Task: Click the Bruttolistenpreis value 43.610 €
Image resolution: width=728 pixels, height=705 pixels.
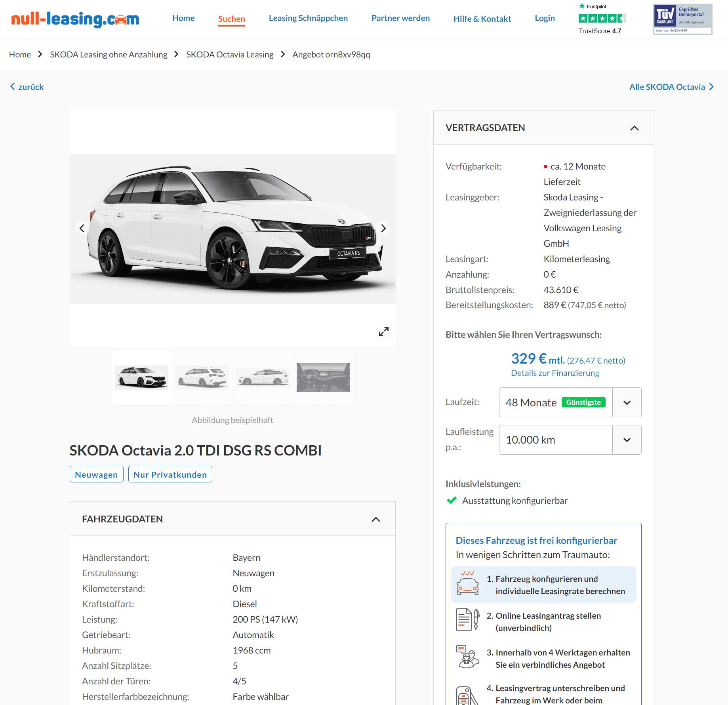Action: tap(561, 290)
